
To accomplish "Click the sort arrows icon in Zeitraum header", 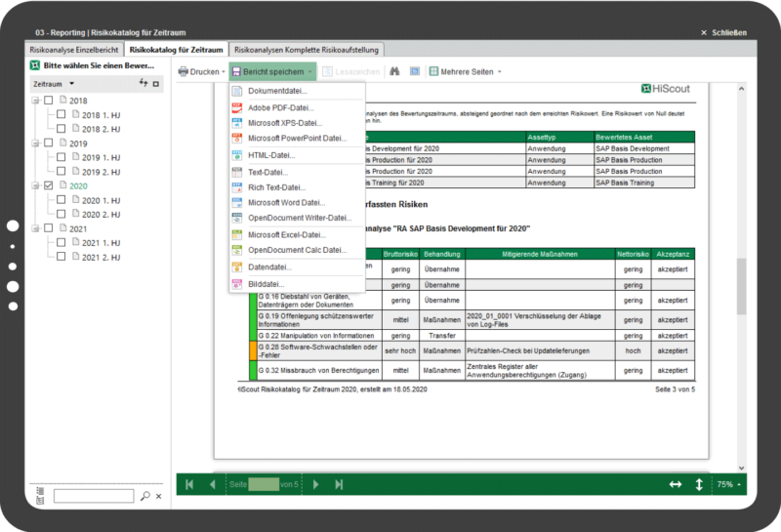I will pos(144,83).
